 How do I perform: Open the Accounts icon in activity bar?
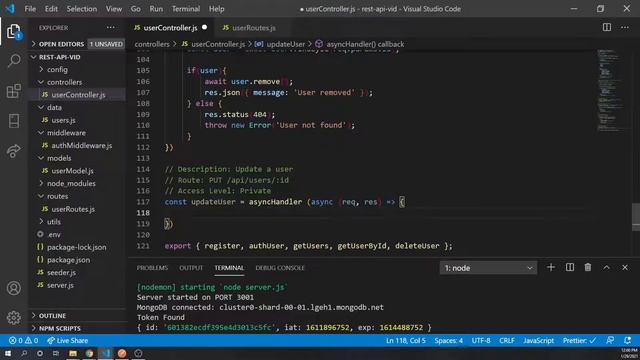(13, 288)
